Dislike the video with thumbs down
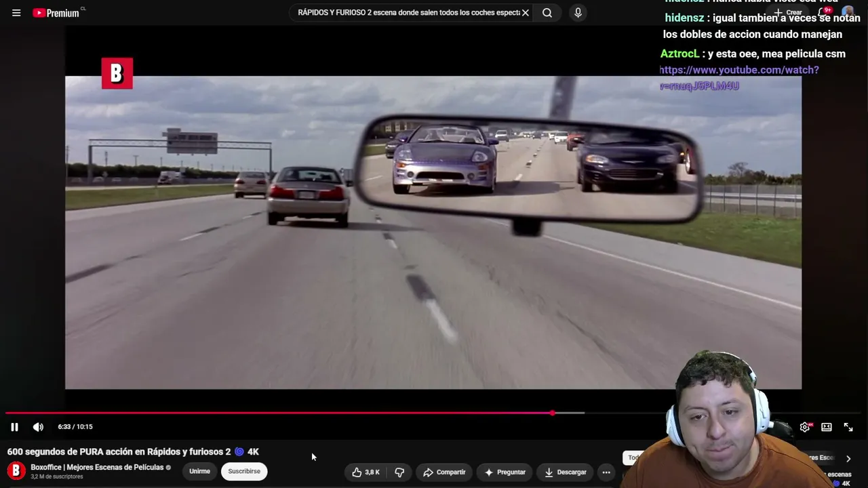Viewport: 868px width, 488px height. [x=399, y=472]
